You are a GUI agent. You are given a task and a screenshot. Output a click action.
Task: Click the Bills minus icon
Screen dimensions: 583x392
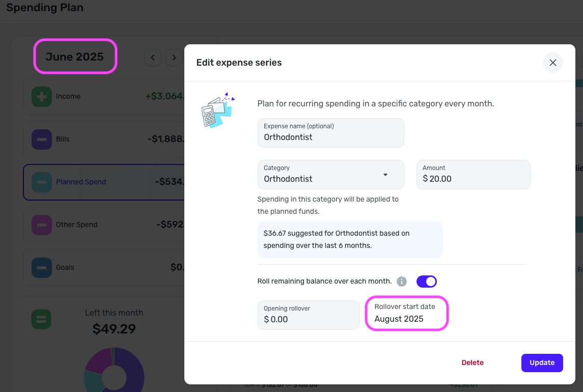[x=41, y=139]
